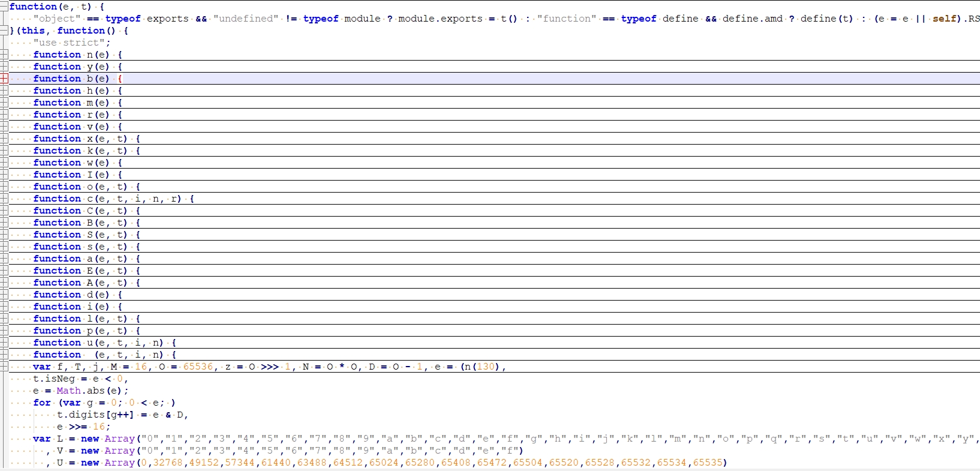Expand the folded function h(e) block

tap(4, 91)
